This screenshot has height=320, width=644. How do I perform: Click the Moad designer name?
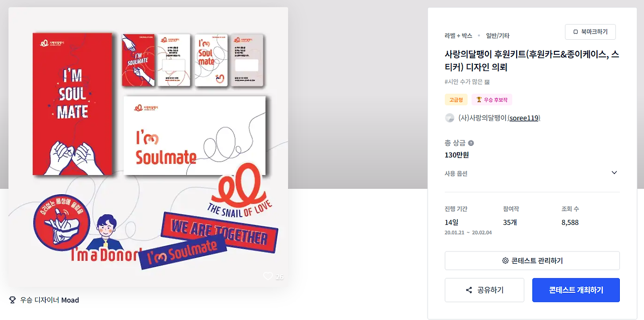coord(70,300)
